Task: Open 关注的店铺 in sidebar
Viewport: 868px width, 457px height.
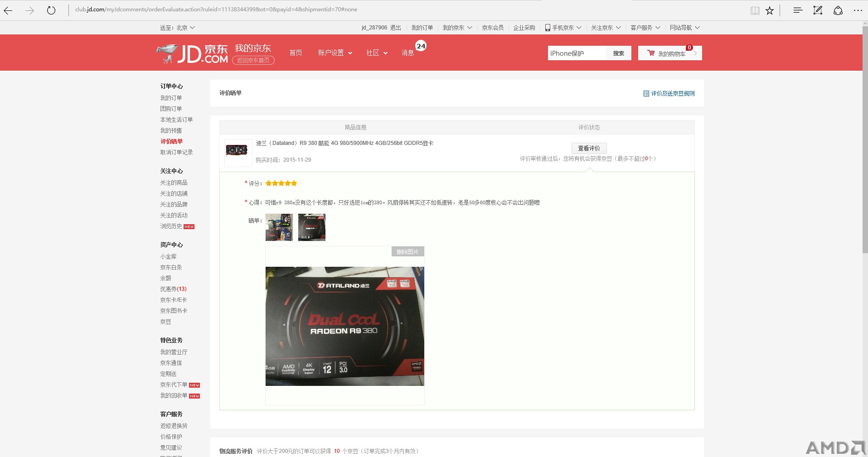Action: (x=174, y=193)
